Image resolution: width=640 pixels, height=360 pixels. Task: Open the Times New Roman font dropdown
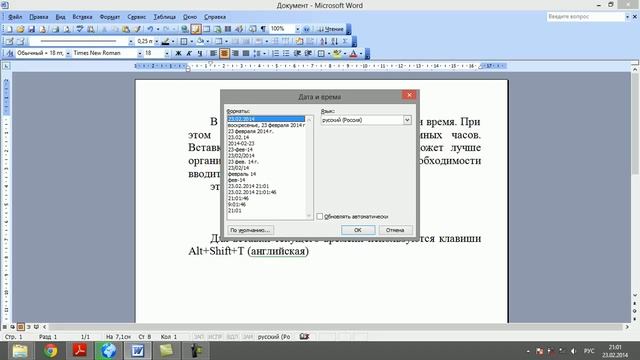(140, 53)
